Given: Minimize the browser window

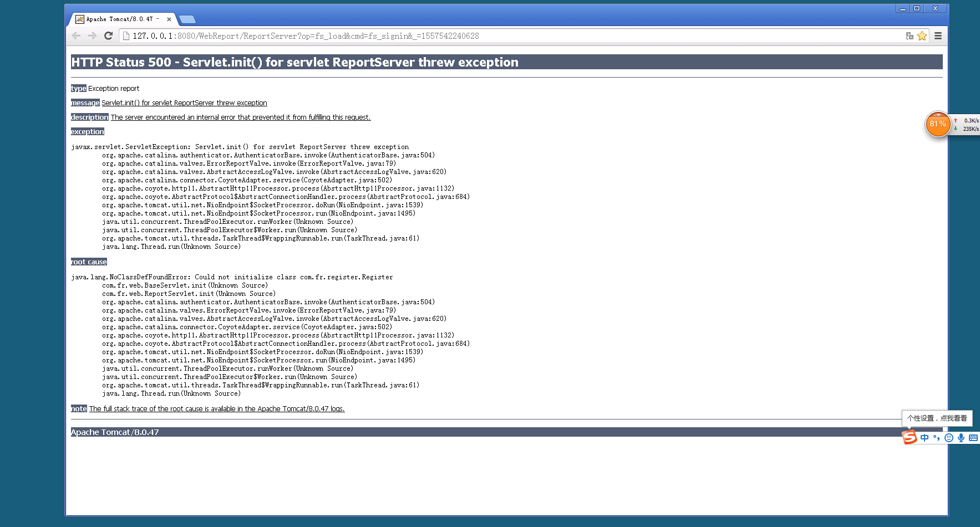Looking at the screenshot, I should (x=903, y=8).
